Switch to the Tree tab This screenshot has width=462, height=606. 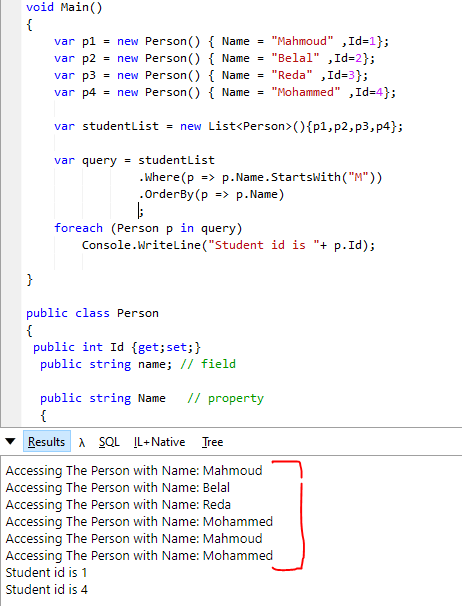point(212,442)
